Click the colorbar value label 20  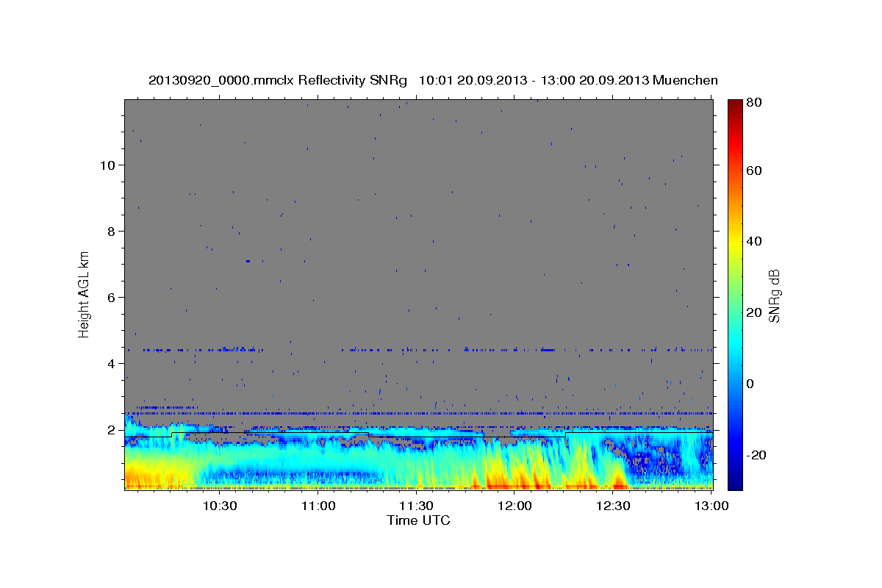point(754,312)
